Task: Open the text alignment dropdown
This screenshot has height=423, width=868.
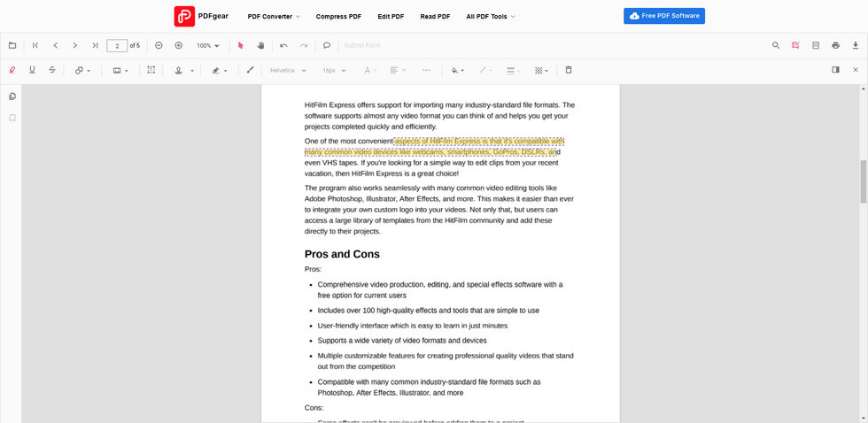Action: point(398,70)
